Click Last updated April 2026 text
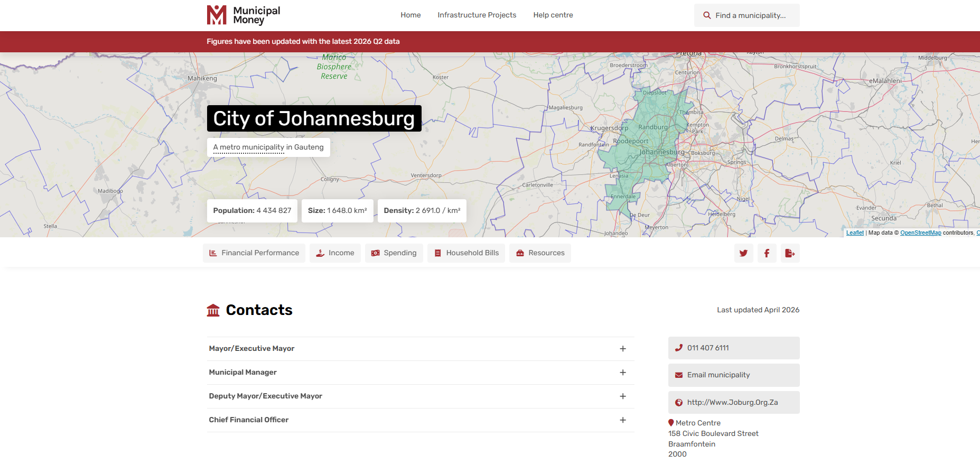Viewport: 980px width, 464px height. [758, 310]
